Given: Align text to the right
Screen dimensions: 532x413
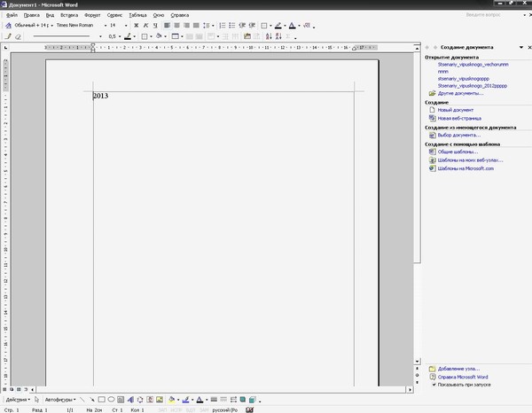Looking at the screenshot, I should pos(186,26).
